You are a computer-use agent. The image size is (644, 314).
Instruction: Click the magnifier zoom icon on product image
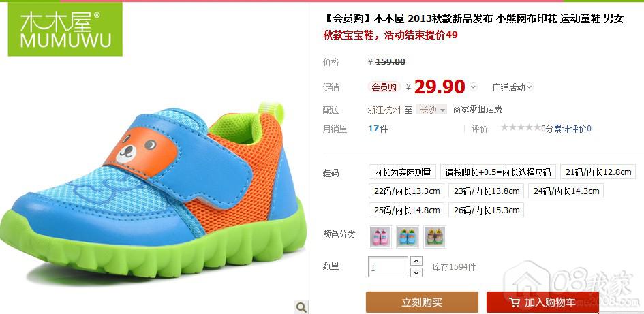coord(301,307)
